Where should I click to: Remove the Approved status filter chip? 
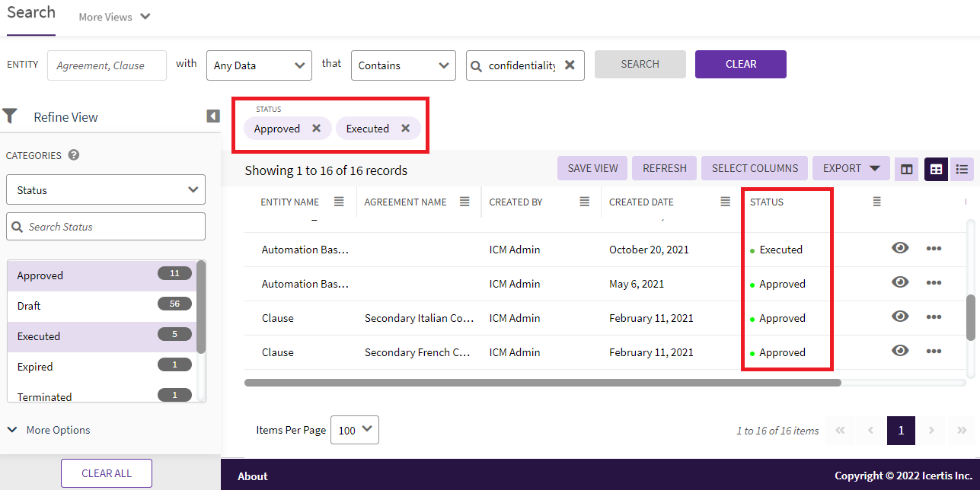pyautogui.click(x=316, y=129)
